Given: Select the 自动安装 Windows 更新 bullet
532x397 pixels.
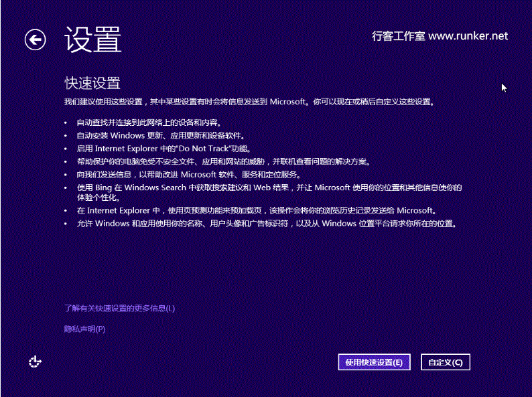Looking at the screenshot, I should click(x=165, y=136).
